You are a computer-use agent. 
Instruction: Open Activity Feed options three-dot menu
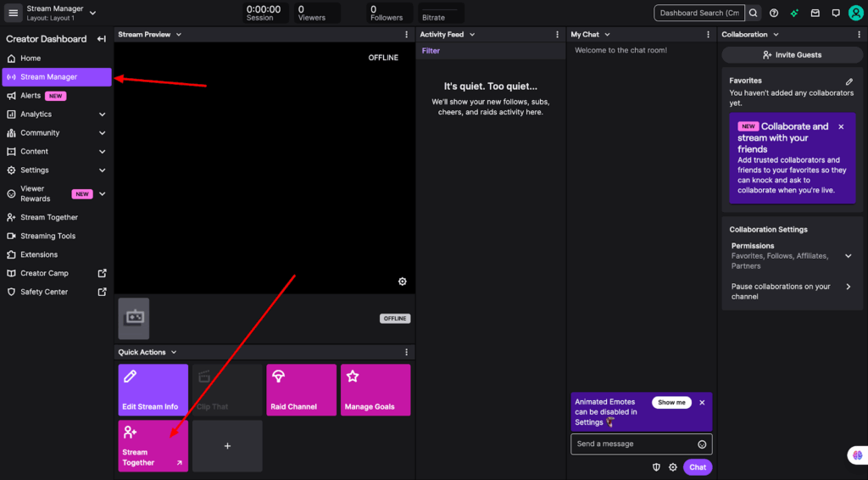coord(557,35)
